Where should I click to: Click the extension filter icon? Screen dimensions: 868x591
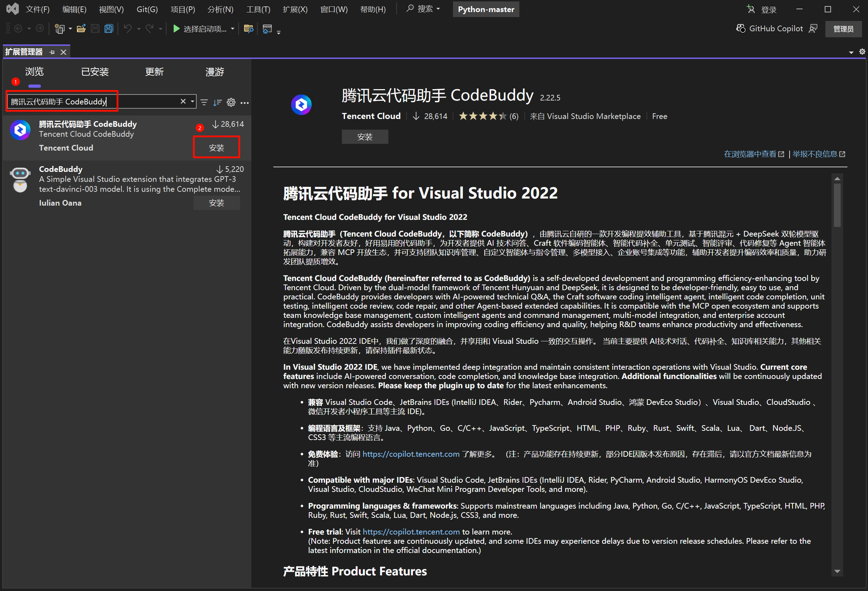point(204,102)
